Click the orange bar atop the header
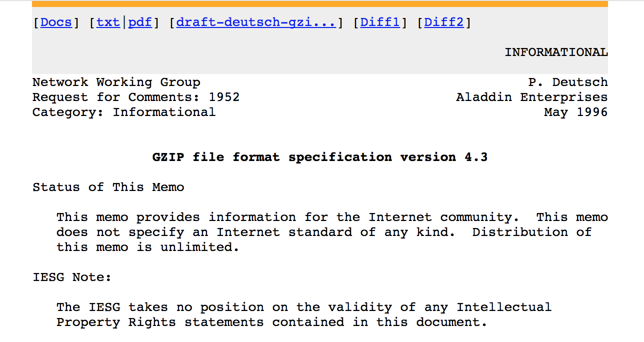The image size is (644, 342). [320, 4]
